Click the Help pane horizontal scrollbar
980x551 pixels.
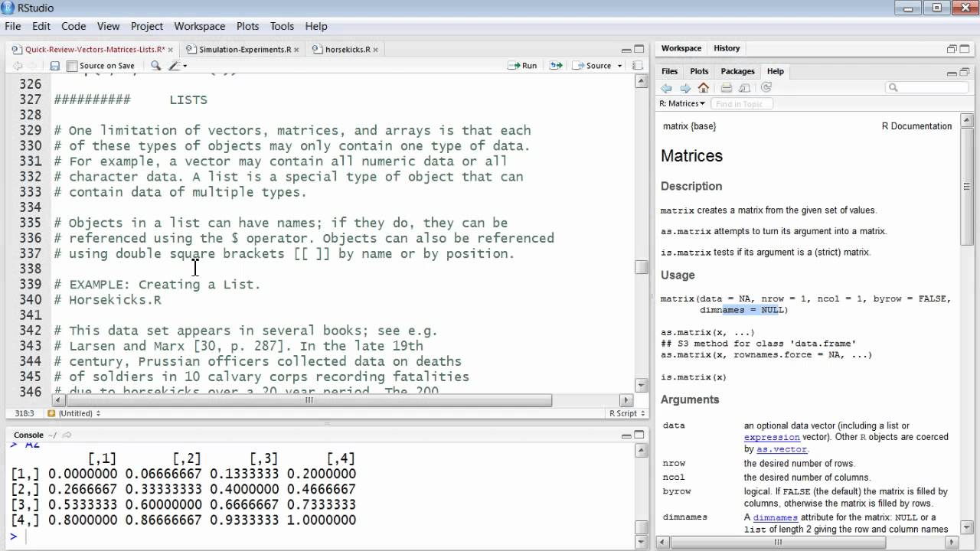[778, 542]
